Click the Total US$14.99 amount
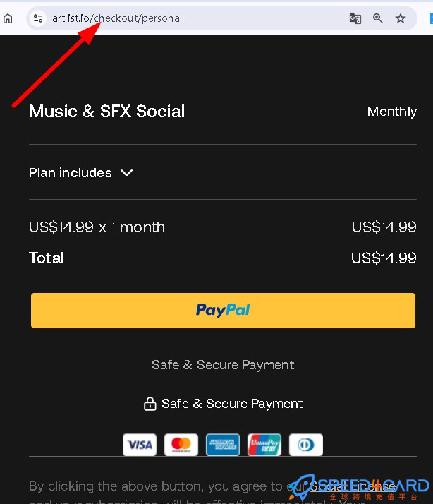433x504 pixels. tap(384, 258)
